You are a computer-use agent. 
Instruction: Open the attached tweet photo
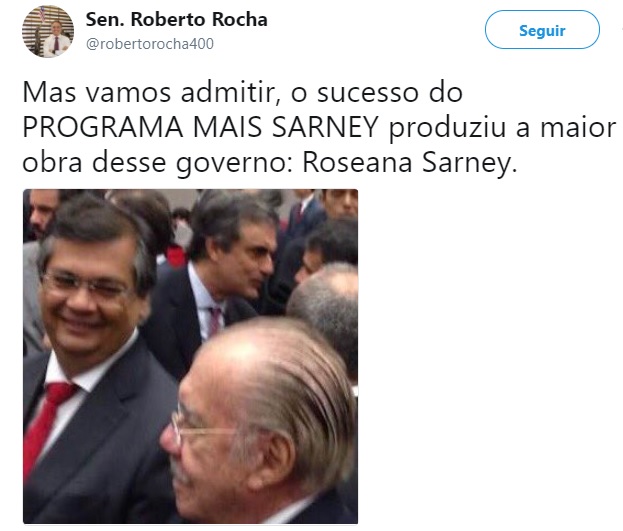coord(190,356)
